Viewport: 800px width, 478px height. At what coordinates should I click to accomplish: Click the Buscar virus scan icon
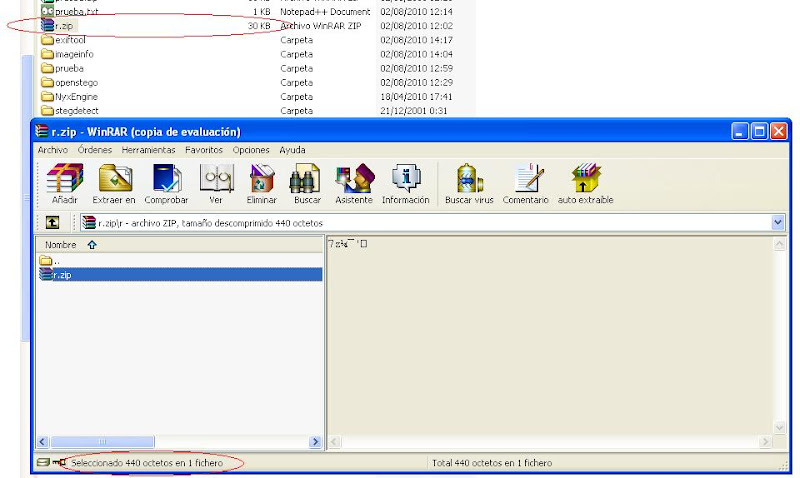tap(469, 178)
